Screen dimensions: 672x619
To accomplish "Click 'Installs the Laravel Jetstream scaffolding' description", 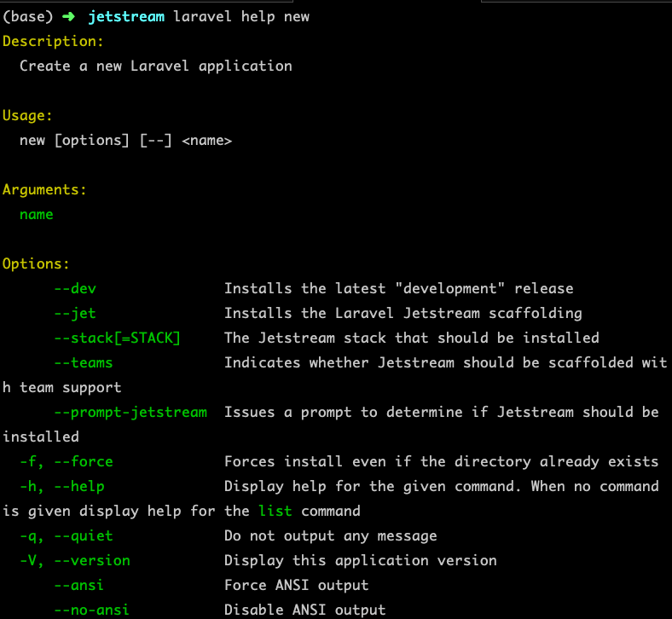I will click(403, 313).
